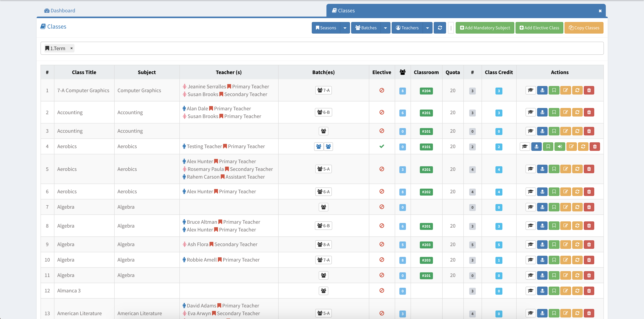The width and height of the screenshot is (644, 319).
Task: Click the Batches button
Action: [366, 28]
